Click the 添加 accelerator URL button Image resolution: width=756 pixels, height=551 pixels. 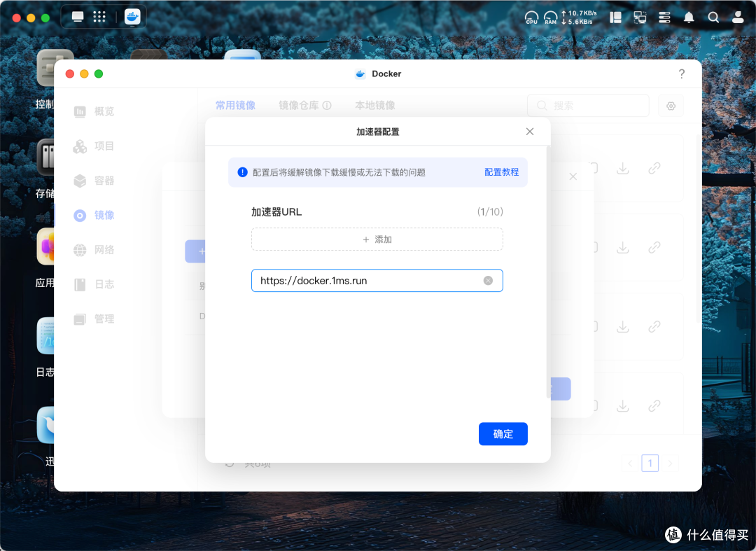[x=377, y=239]
